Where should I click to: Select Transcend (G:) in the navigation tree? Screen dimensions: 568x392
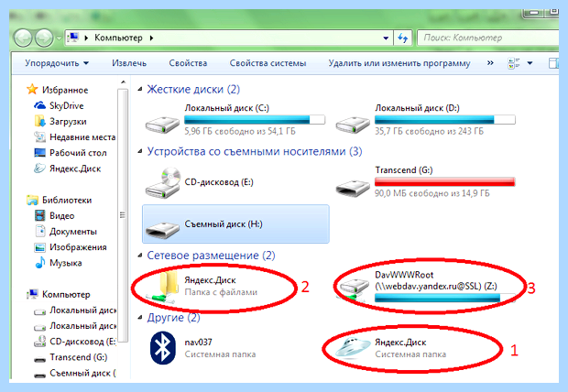[x=79, y=357]
